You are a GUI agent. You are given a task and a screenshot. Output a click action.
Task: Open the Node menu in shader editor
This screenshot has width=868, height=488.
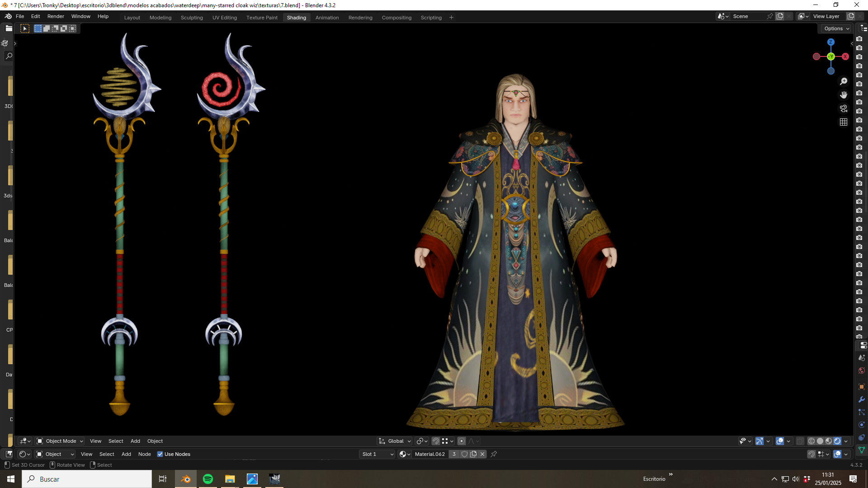tap(144, 454)
